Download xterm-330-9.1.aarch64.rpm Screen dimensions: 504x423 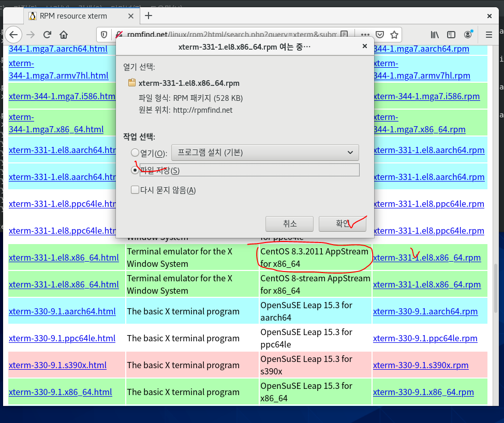coord(425,311)
